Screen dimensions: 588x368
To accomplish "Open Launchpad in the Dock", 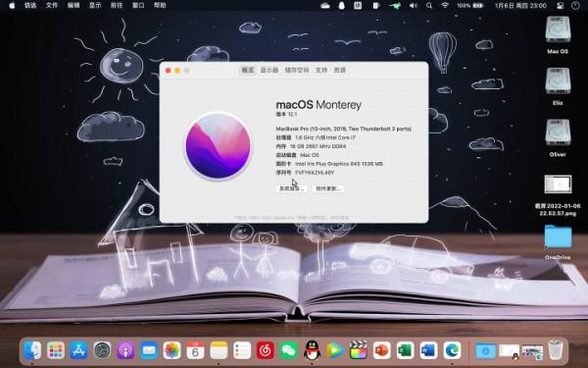I will [x=56, y=350].
